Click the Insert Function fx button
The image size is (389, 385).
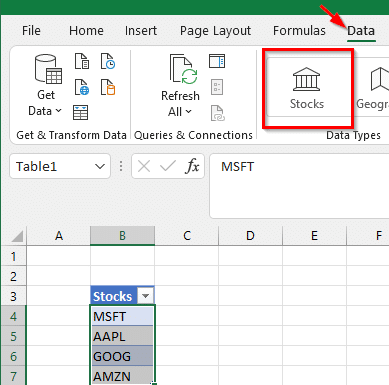pyautogui.click(x=192, y=166)
